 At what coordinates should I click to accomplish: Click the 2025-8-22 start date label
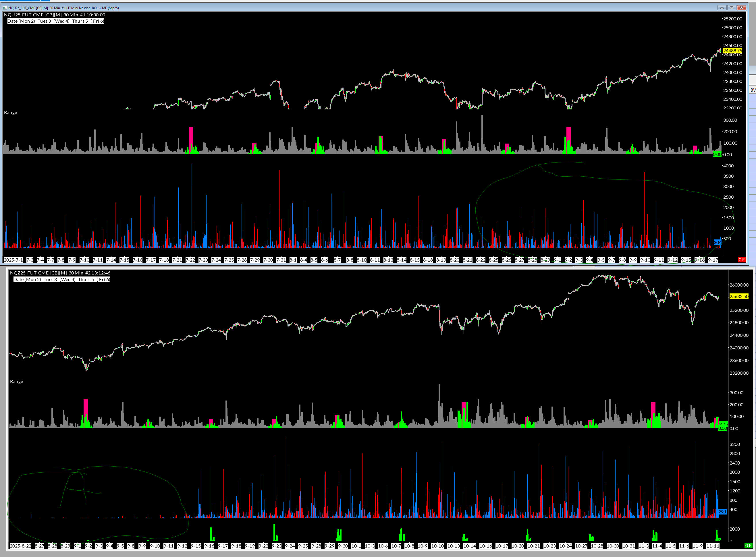21,546
